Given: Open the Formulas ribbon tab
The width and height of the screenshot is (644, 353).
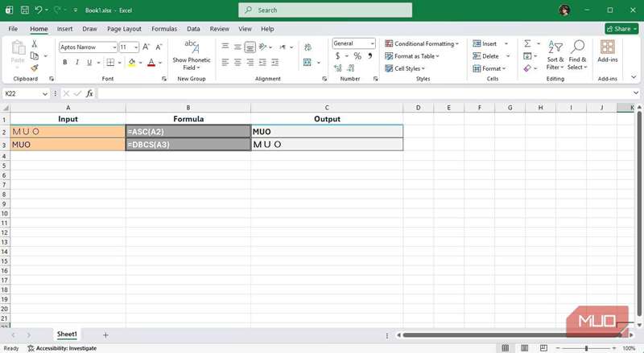Looking at the screenshot, I should pyautogui.click(x=164, y=29).
